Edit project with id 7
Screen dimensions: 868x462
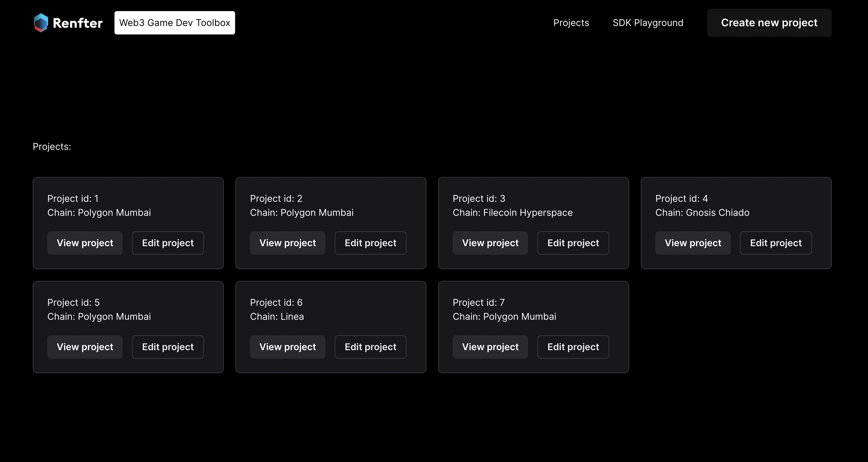[x=573, y=347]
